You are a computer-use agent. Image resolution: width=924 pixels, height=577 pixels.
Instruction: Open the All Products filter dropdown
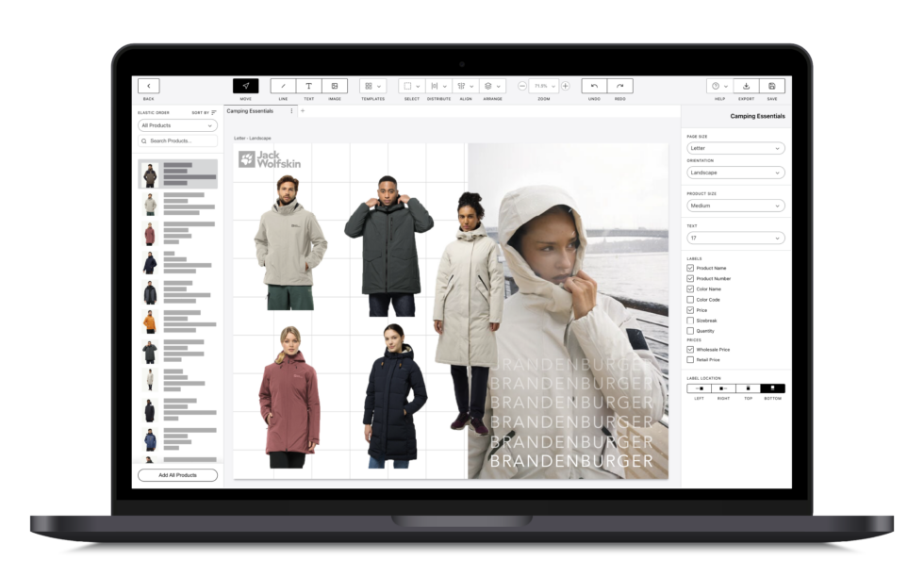coord(176,124)
